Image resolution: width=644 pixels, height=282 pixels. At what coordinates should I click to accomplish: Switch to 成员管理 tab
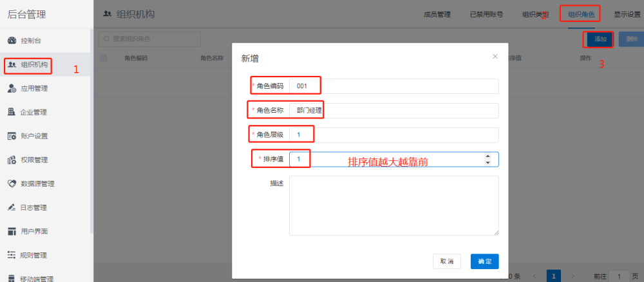click(437, 14)
